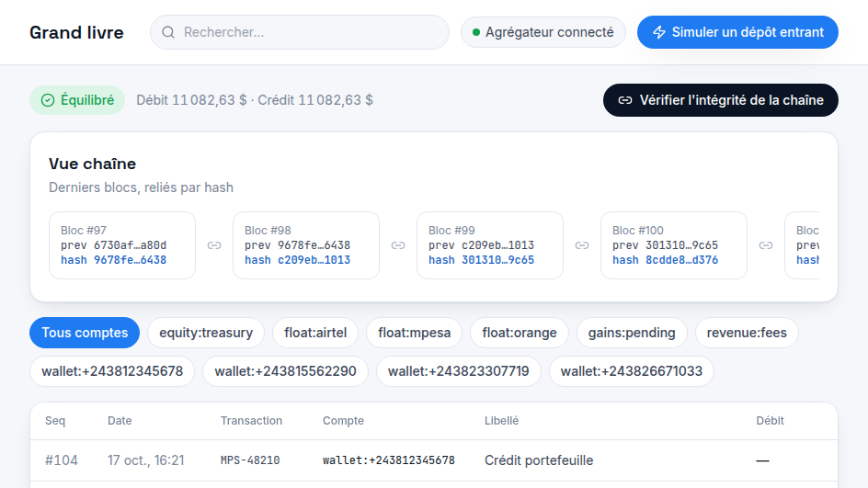Click hash 9678fe…6438 in Bloc #97
This screenshot has width=868, height=488.
113,260
